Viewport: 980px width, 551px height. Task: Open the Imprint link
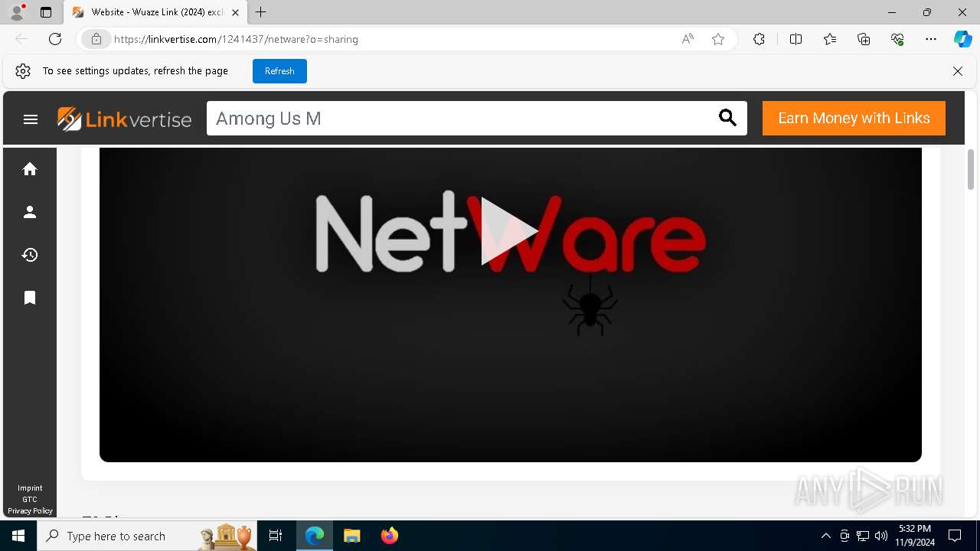pos(30,488)
